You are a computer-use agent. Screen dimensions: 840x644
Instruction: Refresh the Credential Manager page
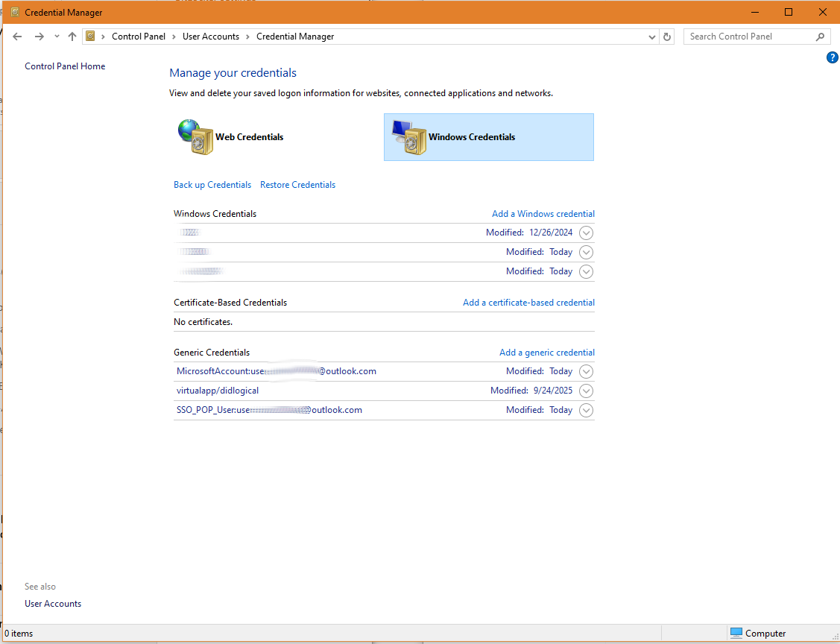667,37
